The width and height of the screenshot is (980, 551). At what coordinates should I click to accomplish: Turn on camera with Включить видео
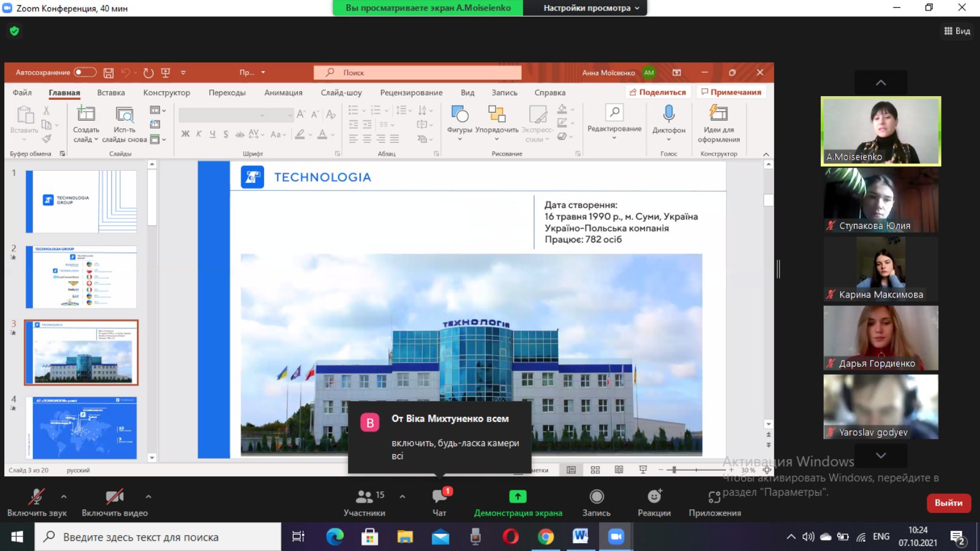coord(115,503)
